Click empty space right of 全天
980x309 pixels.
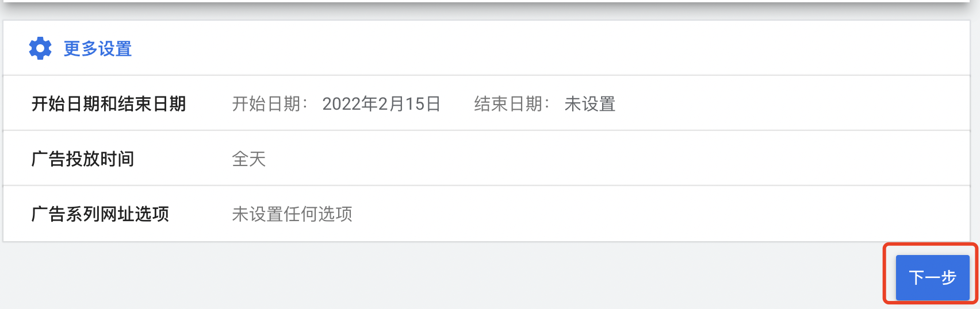[615, 159]
